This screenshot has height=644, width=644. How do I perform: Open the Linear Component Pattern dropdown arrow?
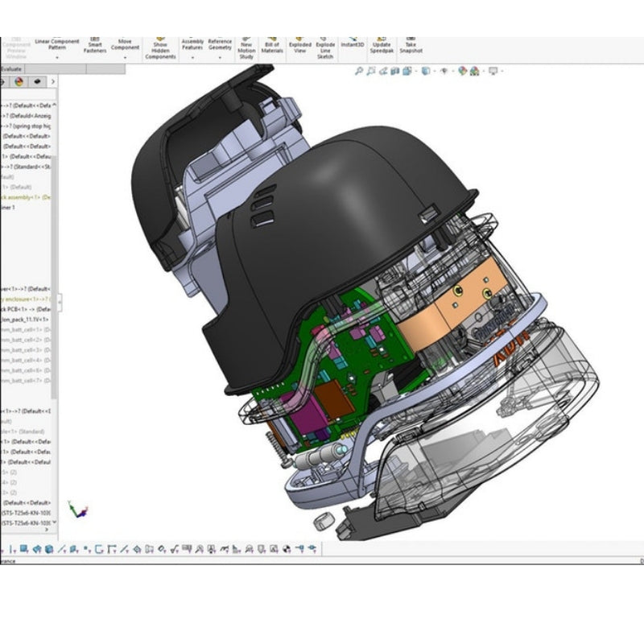[x=58, y=57]
